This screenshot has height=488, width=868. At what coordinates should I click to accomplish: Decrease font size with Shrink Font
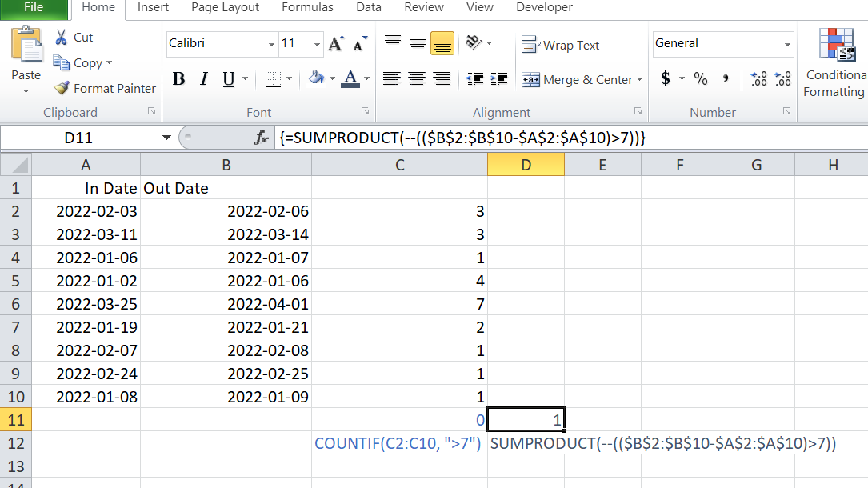(360, 44)
